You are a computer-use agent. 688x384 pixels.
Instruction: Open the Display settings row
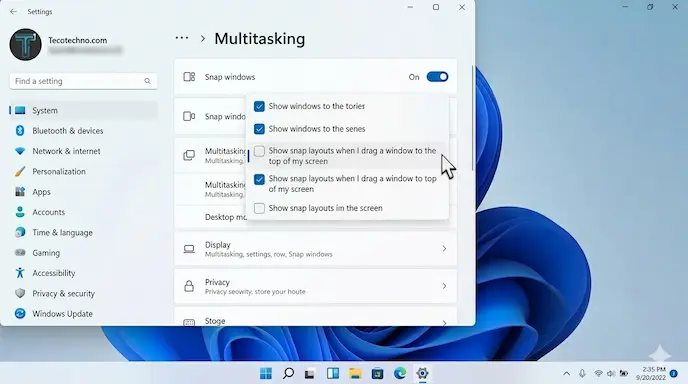pyautogui.click(x=315, y=249)
